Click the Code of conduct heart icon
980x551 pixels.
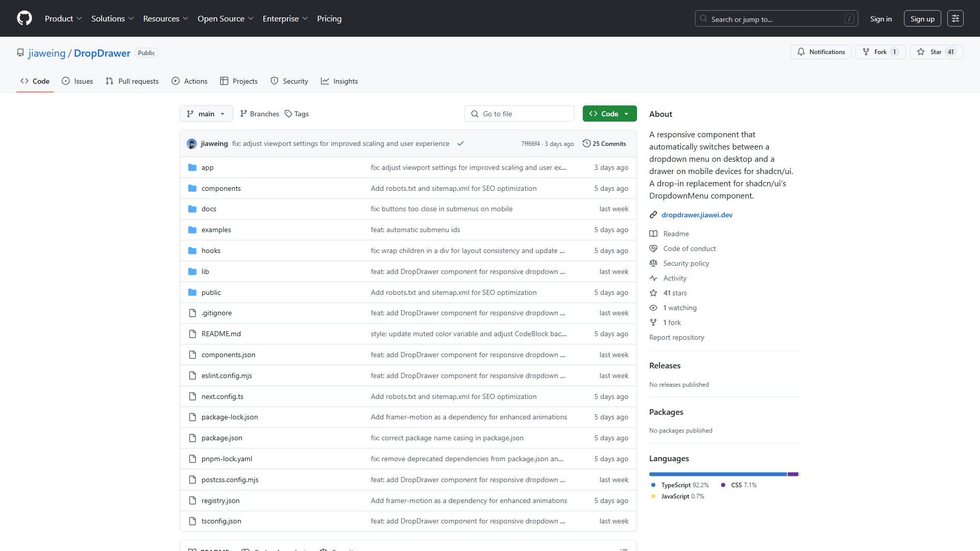coord(653,248)
